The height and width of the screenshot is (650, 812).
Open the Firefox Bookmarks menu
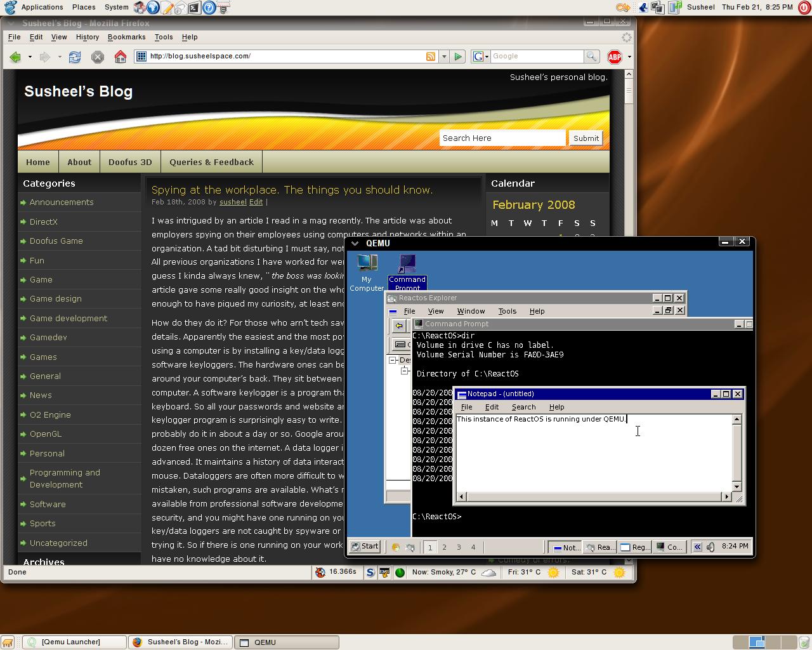pos(126,37)
